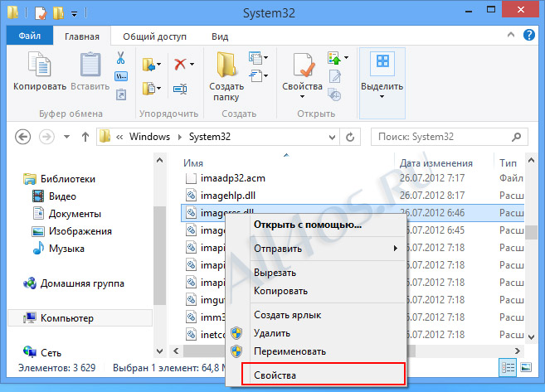
Task: Click the Forward navigation arrow
Action: click(46, 137)
